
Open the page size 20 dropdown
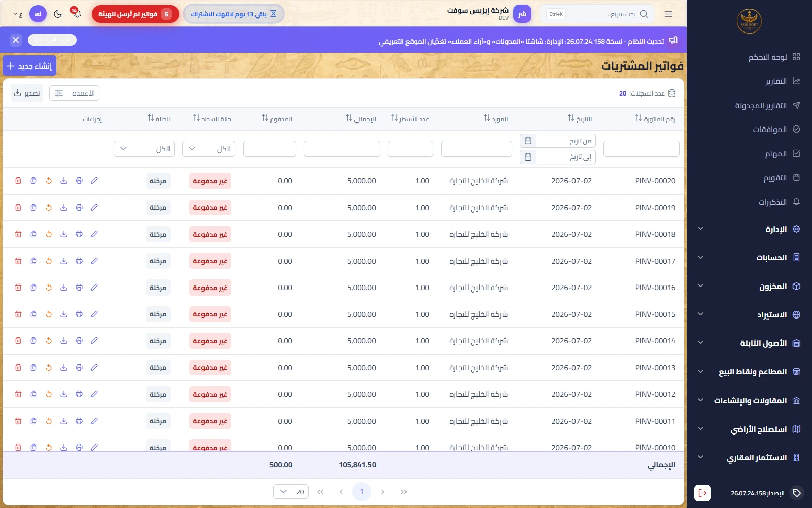pyautogui.click(x=291, y=492)
